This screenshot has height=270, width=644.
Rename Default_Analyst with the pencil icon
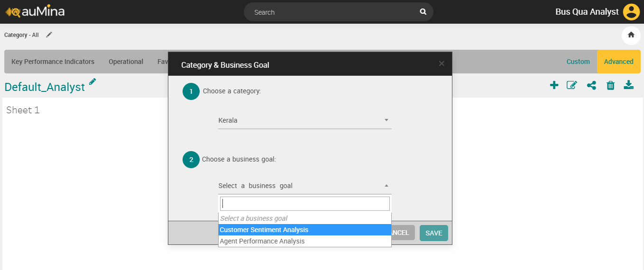92,81
